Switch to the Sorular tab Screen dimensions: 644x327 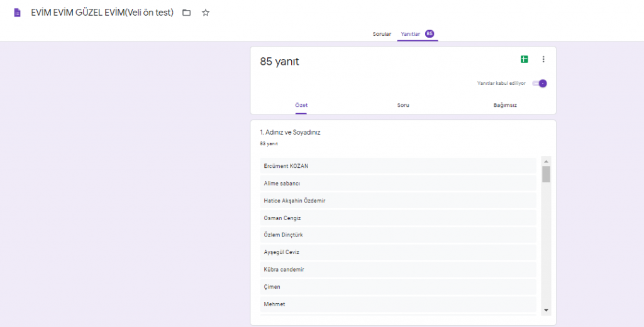[x=382, y=34]
